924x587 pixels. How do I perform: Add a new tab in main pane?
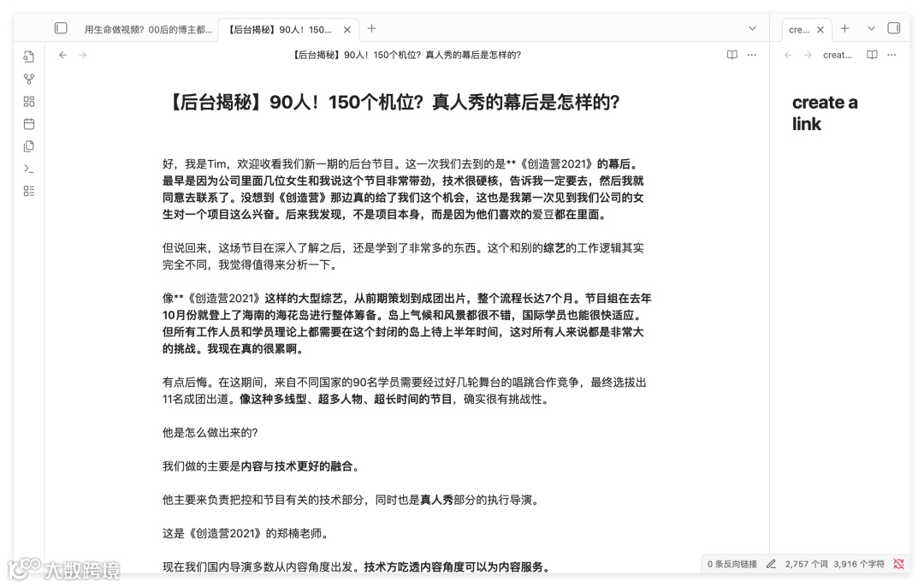tap(371, 28)
